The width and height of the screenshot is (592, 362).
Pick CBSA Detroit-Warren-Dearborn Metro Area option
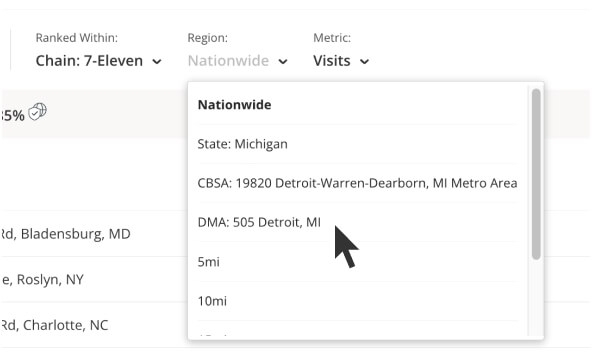[x=357, y=183]
